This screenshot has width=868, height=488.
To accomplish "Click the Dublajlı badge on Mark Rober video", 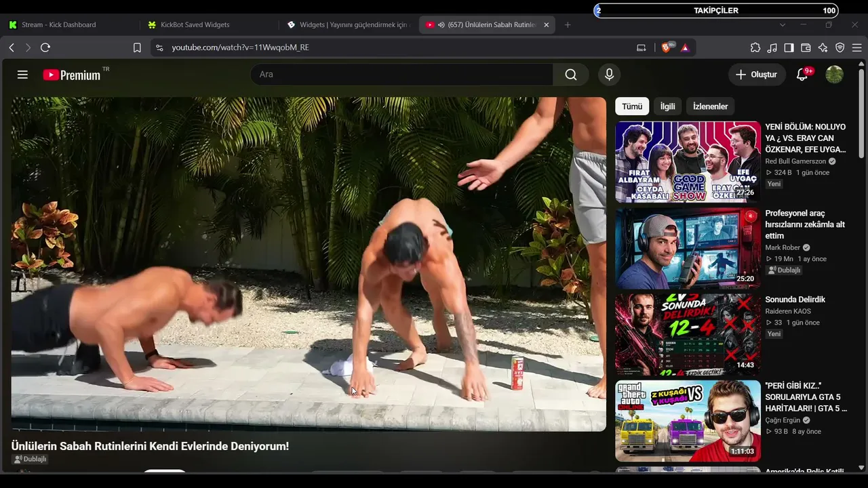I will click(784, 270).
